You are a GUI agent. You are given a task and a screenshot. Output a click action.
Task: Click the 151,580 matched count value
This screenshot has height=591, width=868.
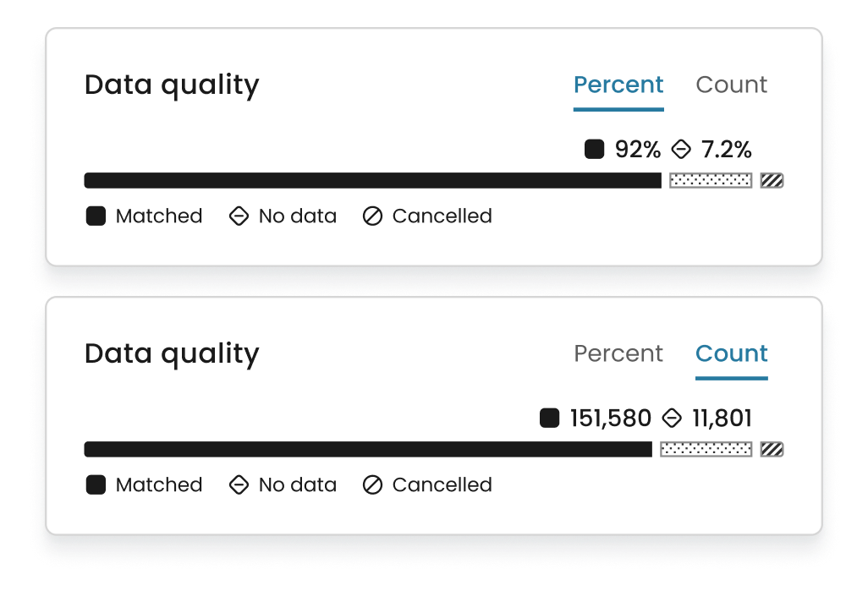point(611,419)
